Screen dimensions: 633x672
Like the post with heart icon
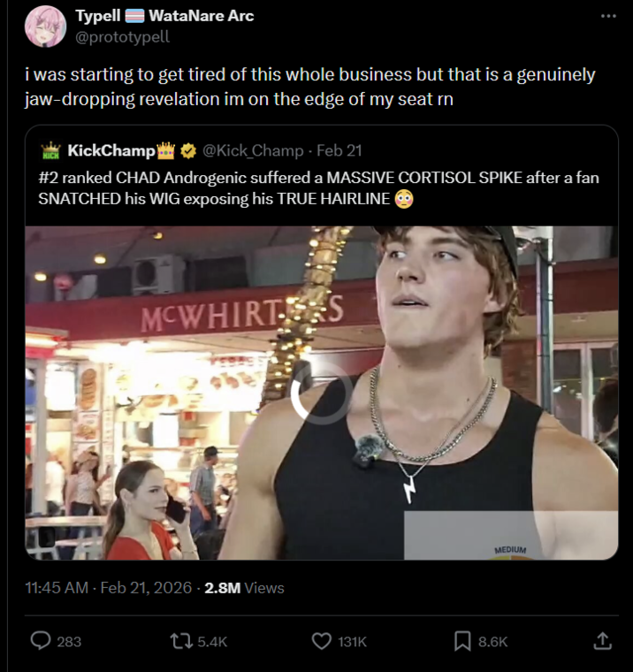tap(322, 641)
